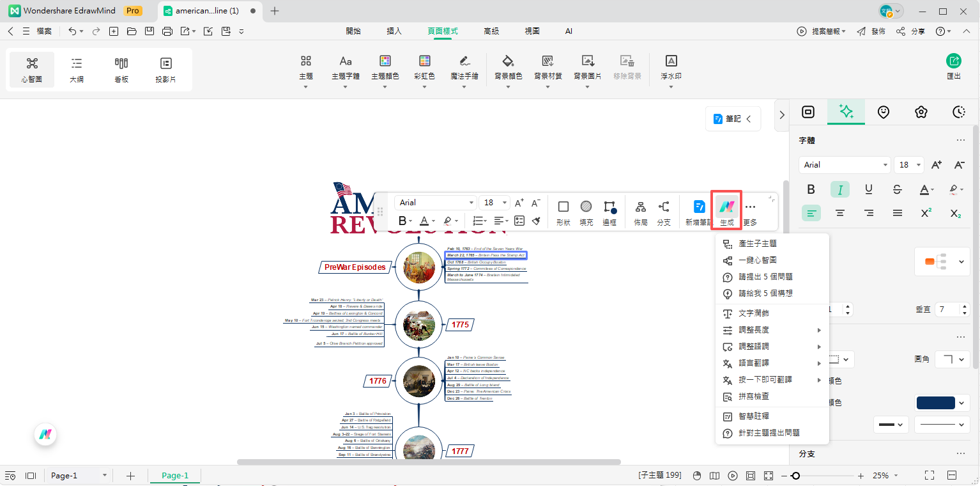This screenshot has width=980, height=486.
Task: Switch to the 插入 ribbon tab
Action: [x=394, y=31]
